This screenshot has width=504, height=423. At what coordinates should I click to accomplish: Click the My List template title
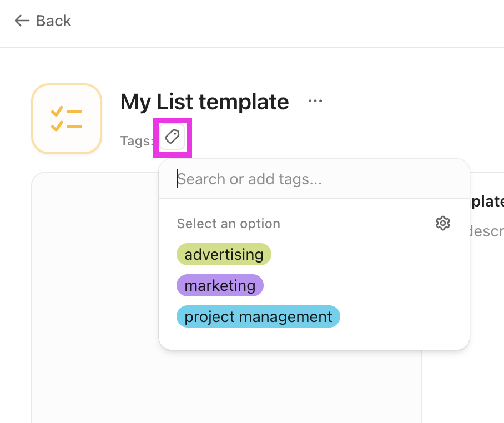click(x=204, y=102)
